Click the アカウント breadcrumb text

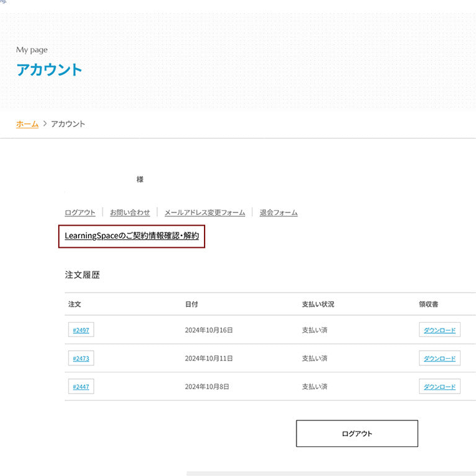[68, 124]
